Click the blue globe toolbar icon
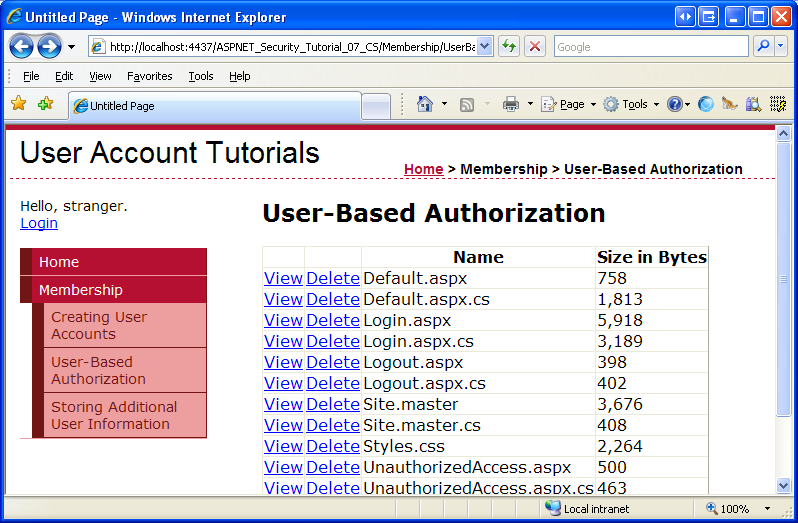This screenshot has width=798, height=523. pos(705,104)
